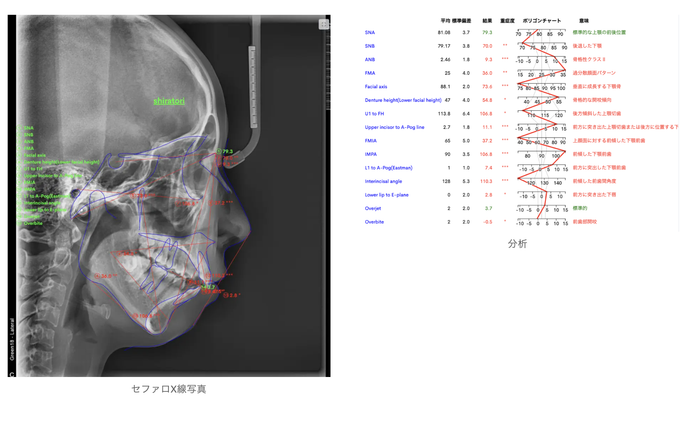
Task: Click Denture height (Lower facial height) label
Action: coord(403,100)
